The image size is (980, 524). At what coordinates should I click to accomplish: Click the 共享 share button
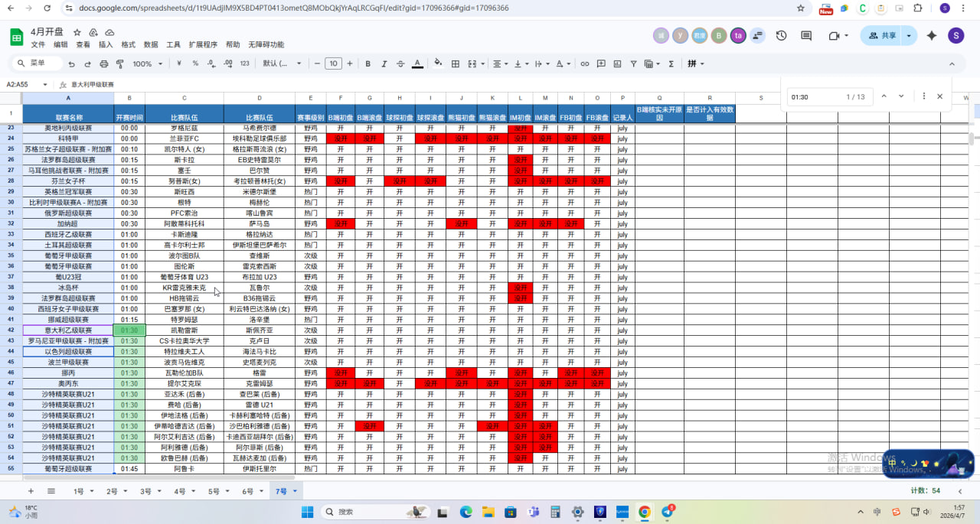[881, 35]
